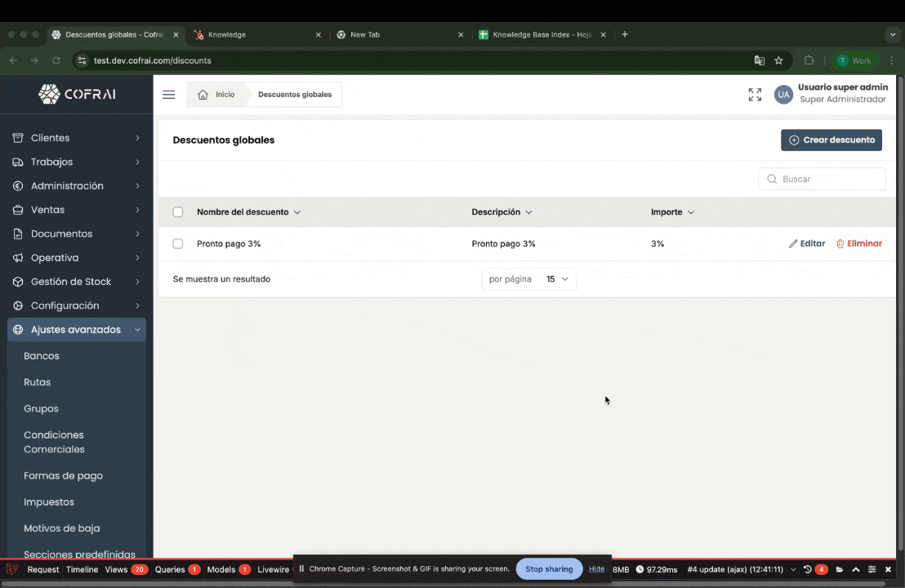The image size is (905, 588).
Task: Click the fullscreen expand icon
Action: tap(755, 95)
